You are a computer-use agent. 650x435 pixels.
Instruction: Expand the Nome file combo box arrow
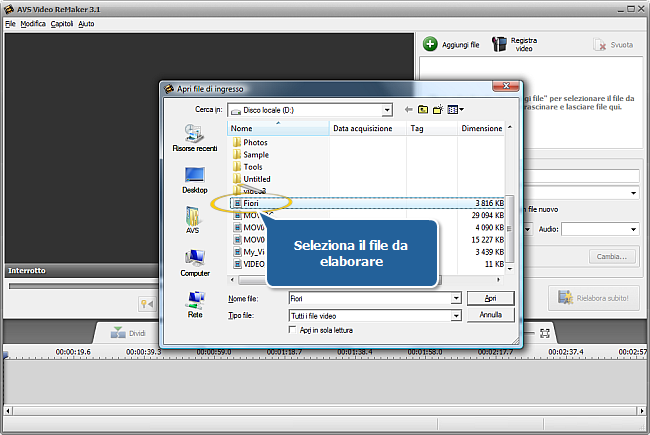coord(456,298)
